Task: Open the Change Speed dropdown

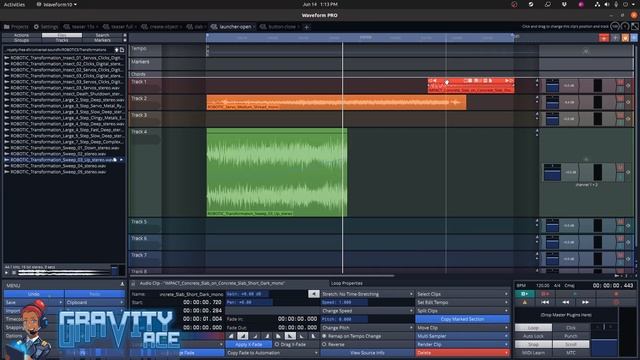Action: point(367,311)
